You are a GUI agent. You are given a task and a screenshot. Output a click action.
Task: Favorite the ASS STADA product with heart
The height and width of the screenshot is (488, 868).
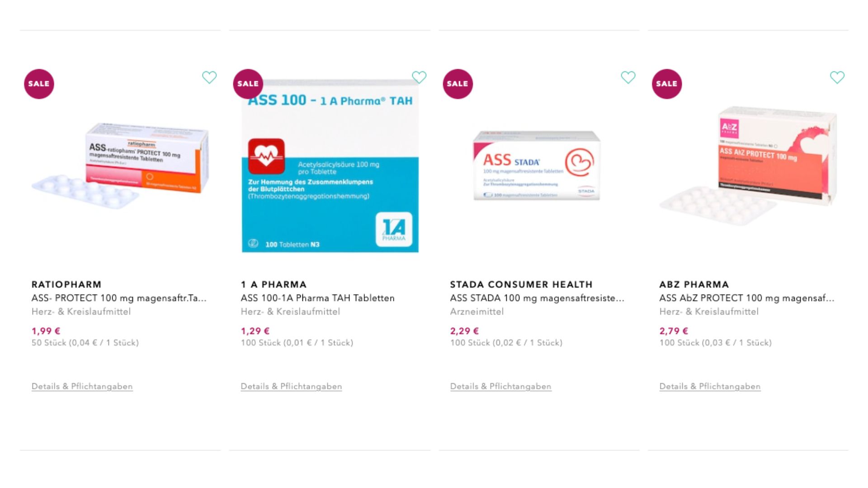[x=628, y=77]
